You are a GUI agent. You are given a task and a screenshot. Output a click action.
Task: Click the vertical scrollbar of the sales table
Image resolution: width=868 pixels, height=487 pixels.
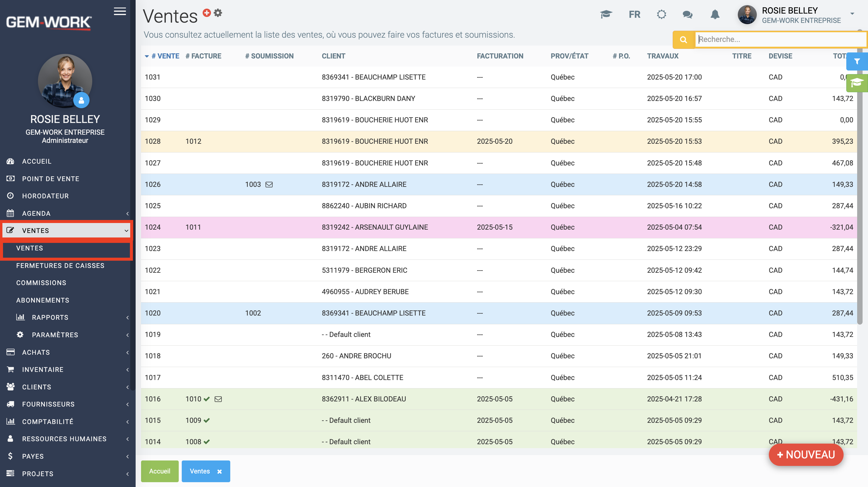pyautogui.click(x=860, y=202)
